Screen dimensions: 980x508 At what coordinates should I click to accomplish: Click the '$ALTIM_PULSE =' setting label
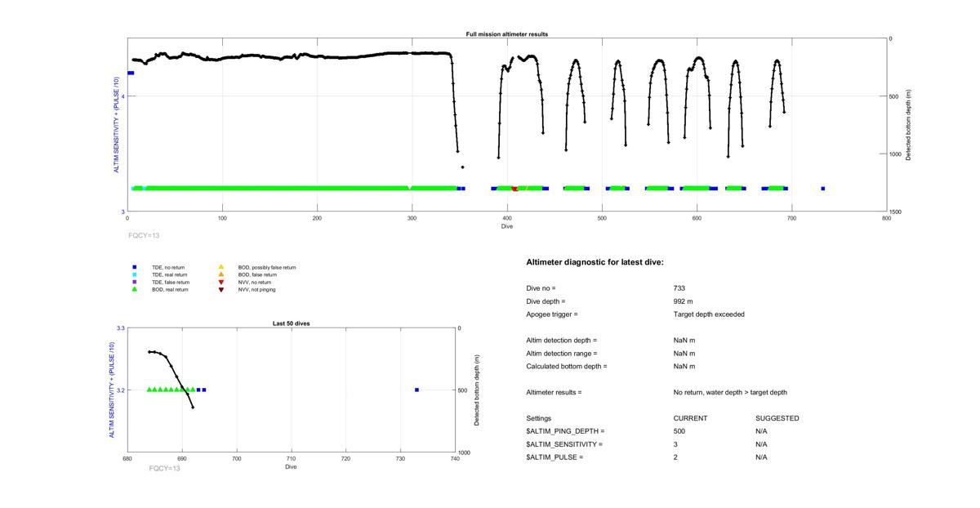click(555, 457)
